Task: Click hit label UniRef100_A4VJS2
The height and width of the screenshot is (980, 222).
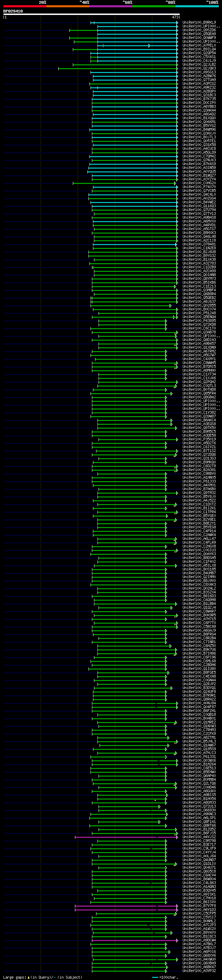Action: tap(199, 837)
